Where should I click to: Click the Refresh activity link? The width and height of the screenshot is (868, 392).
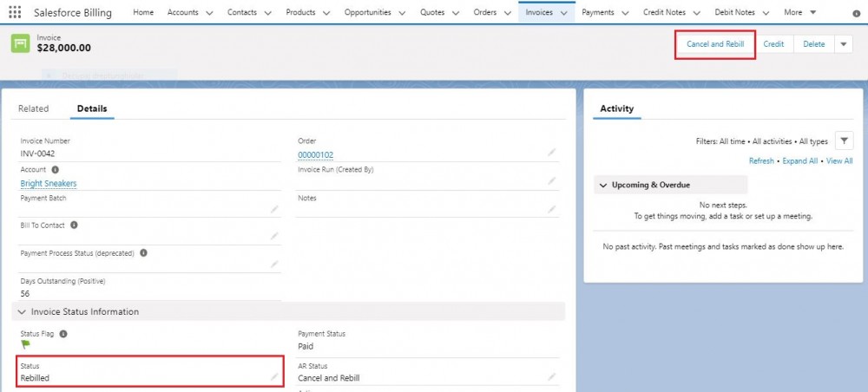tap(761, 161)
